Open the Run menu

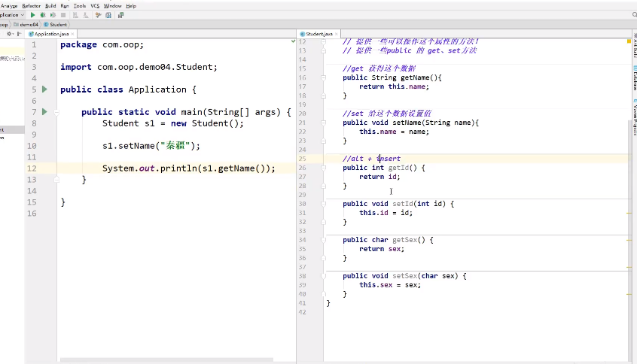click(x=65, y=6)
